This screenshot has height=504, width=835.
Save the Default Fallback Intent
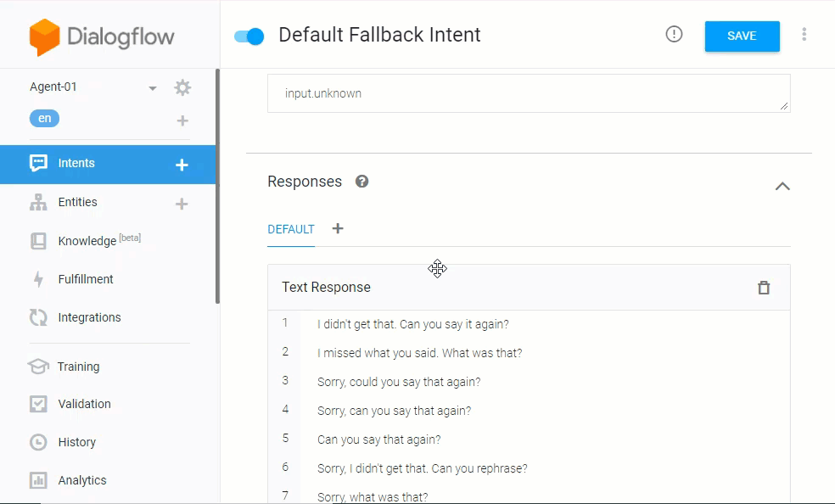click(x=742, y=36)
